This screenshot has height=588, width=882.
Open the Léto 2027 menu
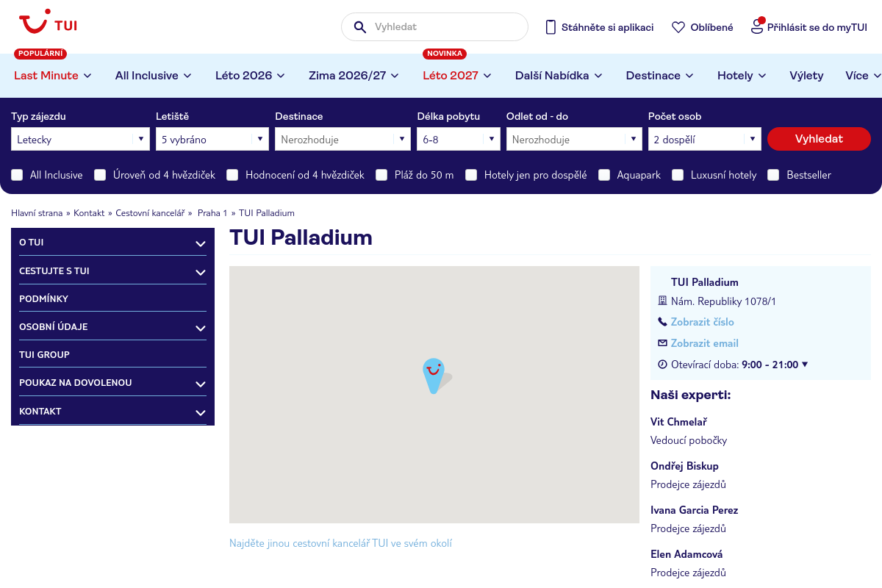457,76
